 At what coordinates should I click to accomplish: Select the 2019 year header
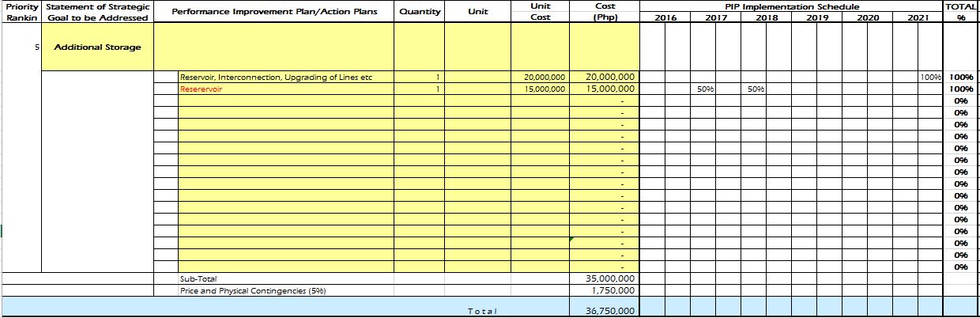816,17
